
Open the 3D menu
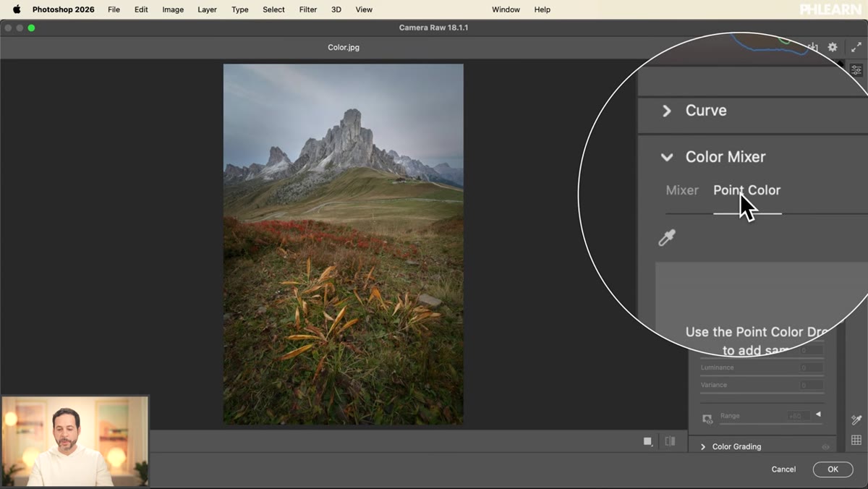[336, 9]
